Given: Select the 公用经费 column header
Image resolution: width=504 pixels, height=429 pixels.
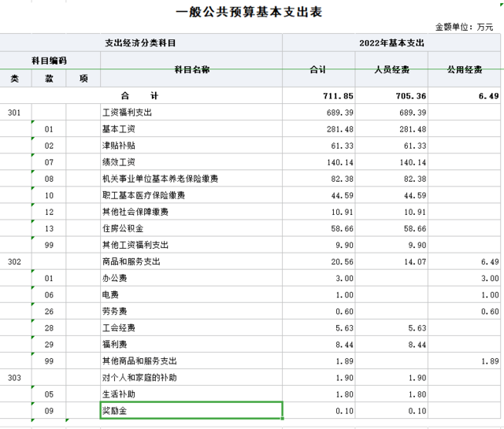Looking at the screenshot, I should 464,69.
